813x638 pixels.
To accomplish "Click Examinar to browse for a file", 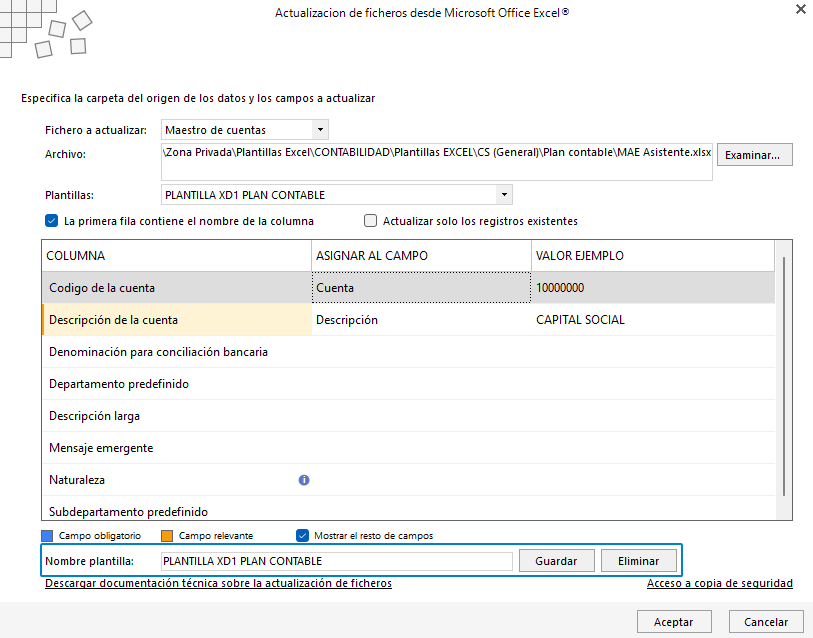I will [x=754, y=155].
